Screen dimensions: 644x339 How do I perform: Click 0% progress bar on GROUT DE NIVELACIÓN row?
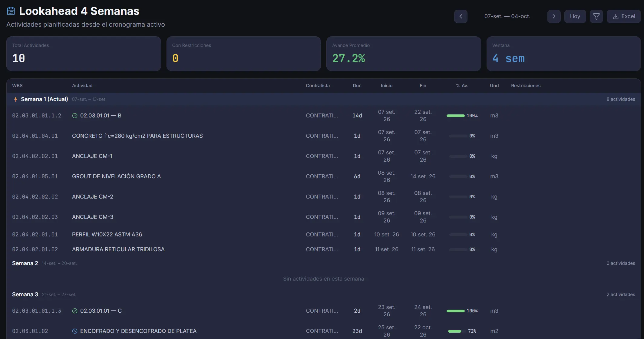coord(458,176)
